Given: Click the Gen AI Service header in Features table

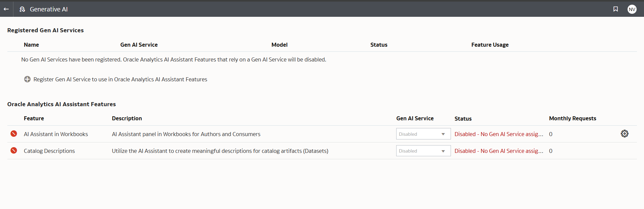Looking at the screenshot, I should [x=415, y=118].
